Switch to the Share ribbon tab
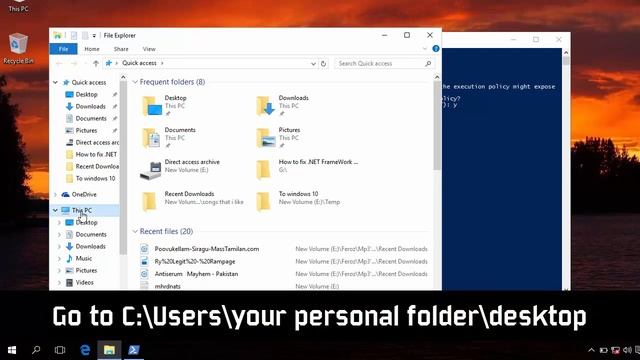Screen dimensions: 640x360 tap(121, 49)
